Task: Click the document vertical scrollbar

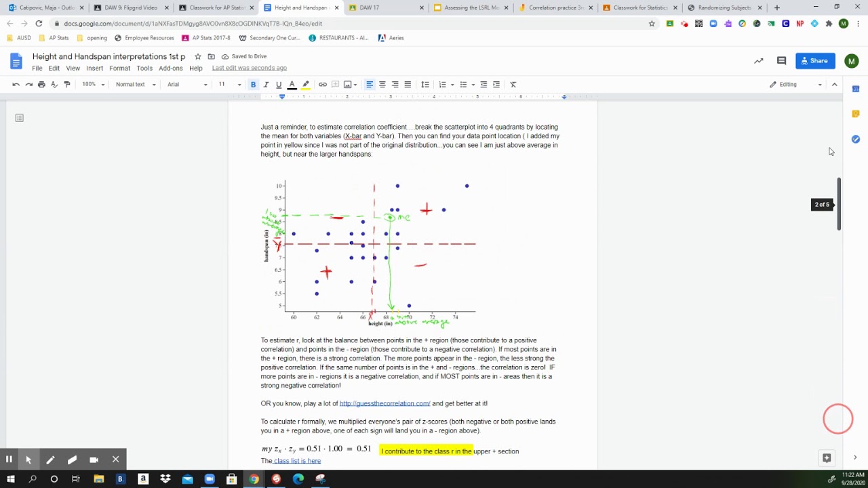Action: (x=839, y=204)
